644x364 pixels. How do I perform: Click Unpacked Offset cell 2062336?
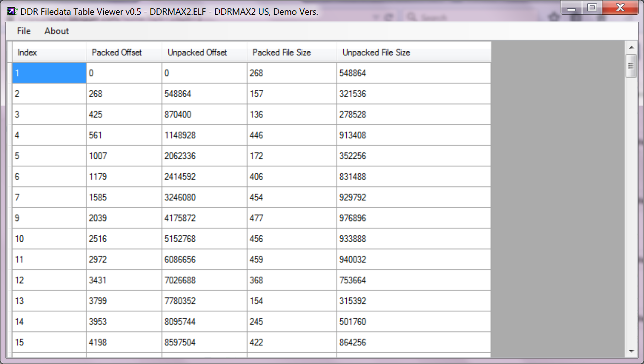[205, 156]
